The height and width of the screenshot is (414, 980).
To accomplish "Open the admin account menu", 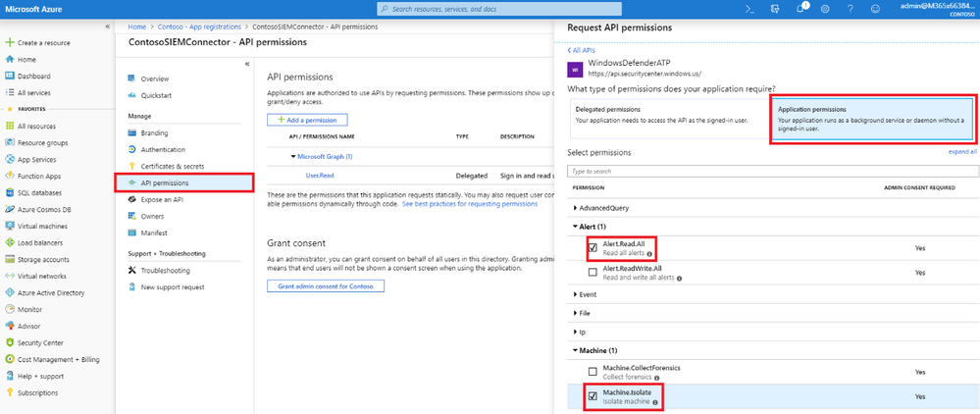I will pyautogui.click(x=940, y=9).
